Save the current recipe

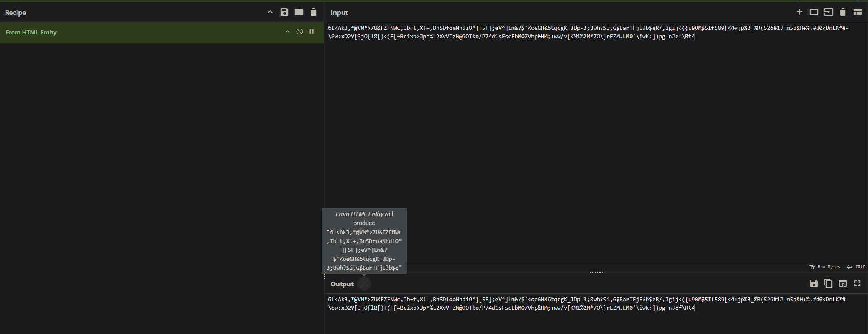point(285,12)
